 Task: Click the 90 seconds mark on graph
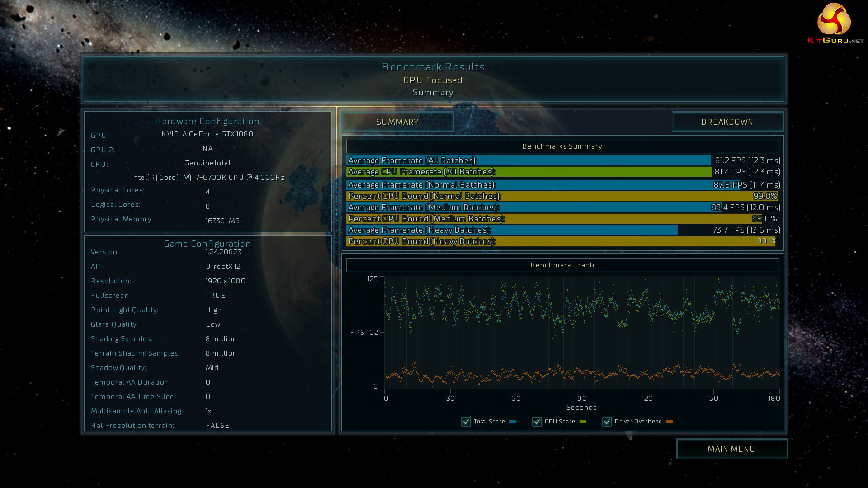(x=582, y=398)
